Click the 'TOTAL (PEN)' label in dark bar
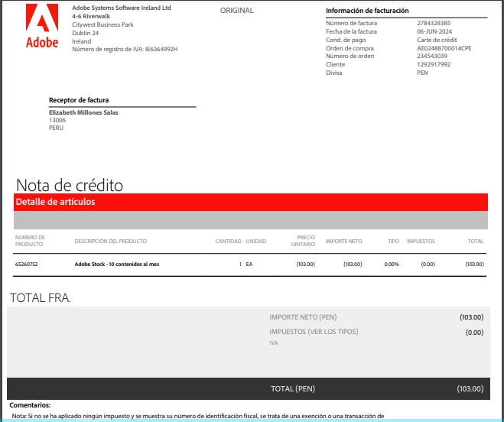Viewport: 504px width, 422px height. (x=293, y=389)
